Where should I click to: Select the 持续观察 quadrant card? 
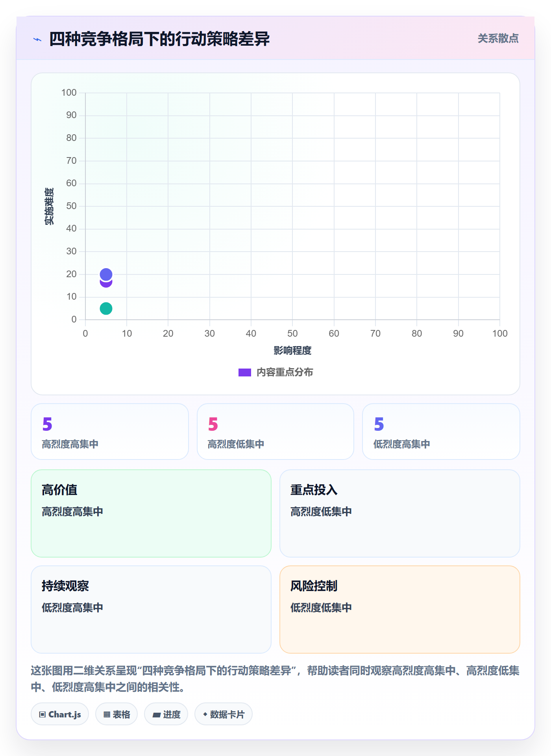tap(151, 610)
